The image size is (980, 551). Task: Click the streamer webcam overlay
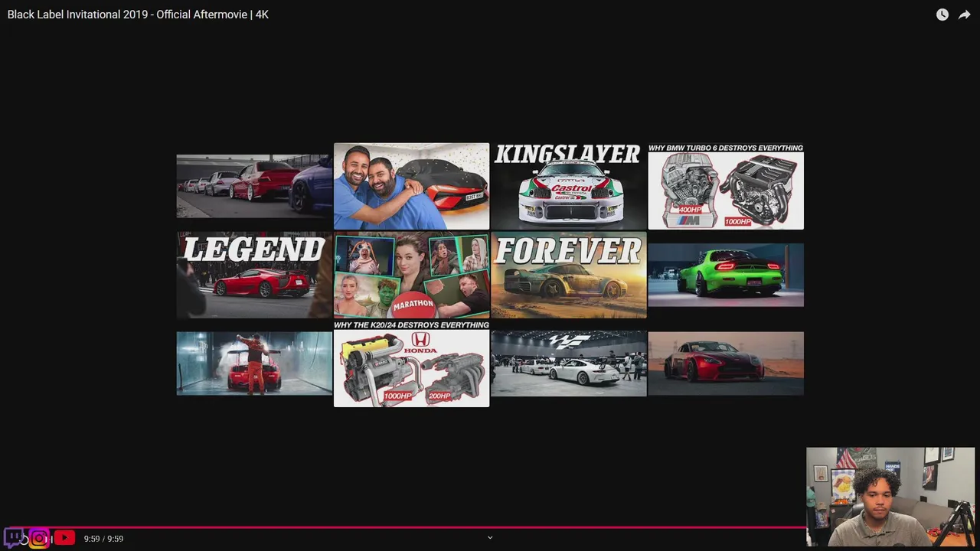coord(890,497)
